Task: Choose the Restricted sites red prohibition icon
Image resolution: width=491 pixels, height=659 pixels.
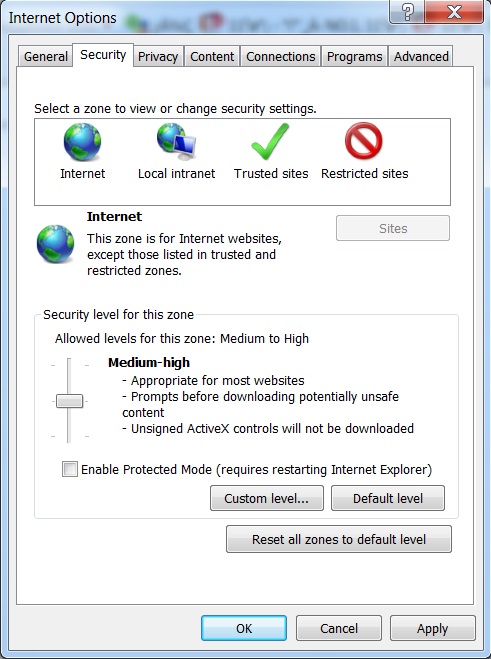Action: click(364, 141)
